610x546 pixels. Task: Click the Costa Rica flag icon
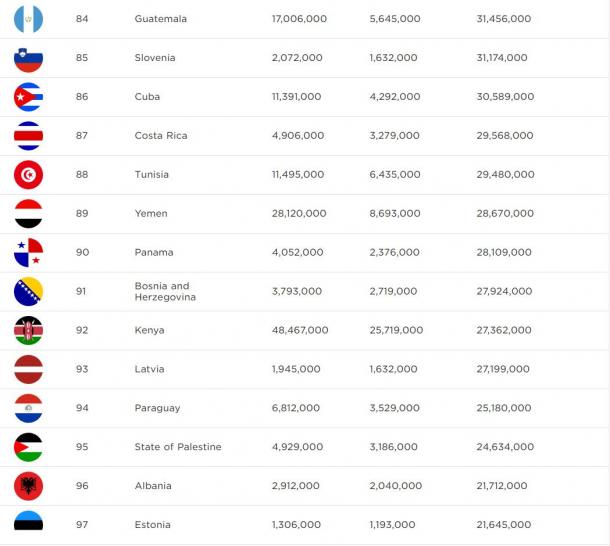(28, 136)
